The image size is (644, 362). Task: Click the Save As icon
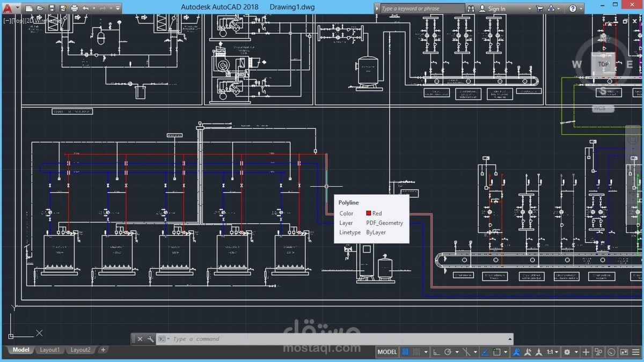[63, 8]
